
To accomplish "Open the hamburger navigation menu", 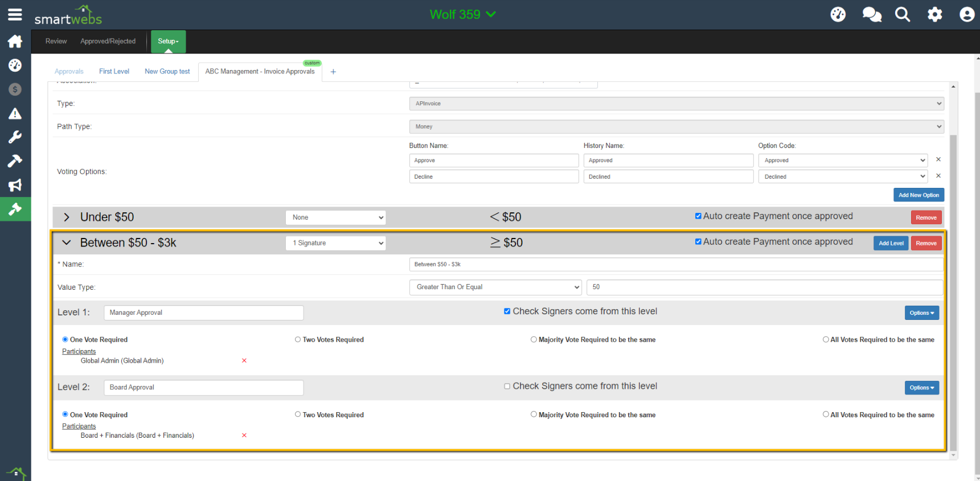I will (15, 14).
